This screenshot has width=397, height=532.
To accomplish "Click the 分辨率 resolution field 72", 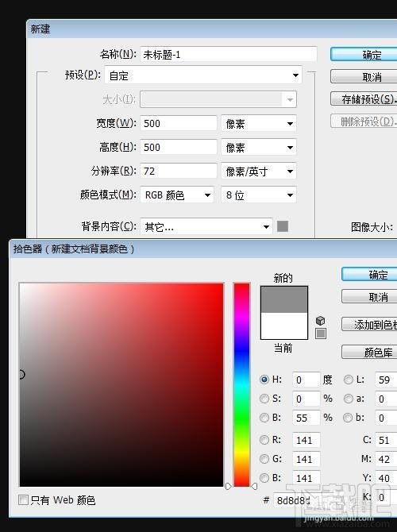I will tap(179, 171).
